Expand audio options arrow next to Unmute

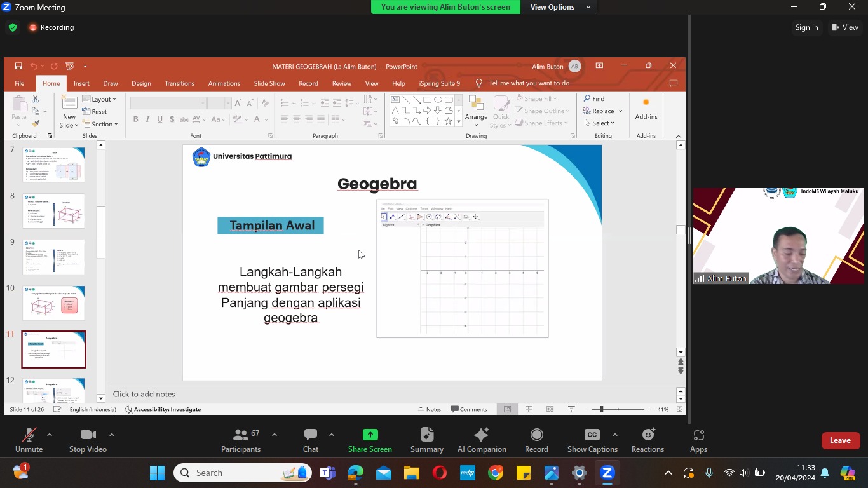[x=50, y=435]
